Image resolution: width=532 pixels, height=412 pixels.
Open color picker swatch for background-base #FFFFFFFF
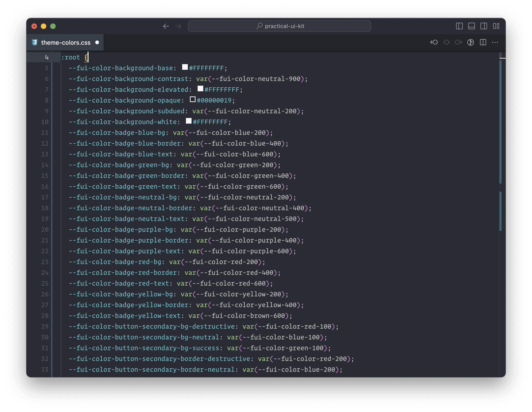185,67
